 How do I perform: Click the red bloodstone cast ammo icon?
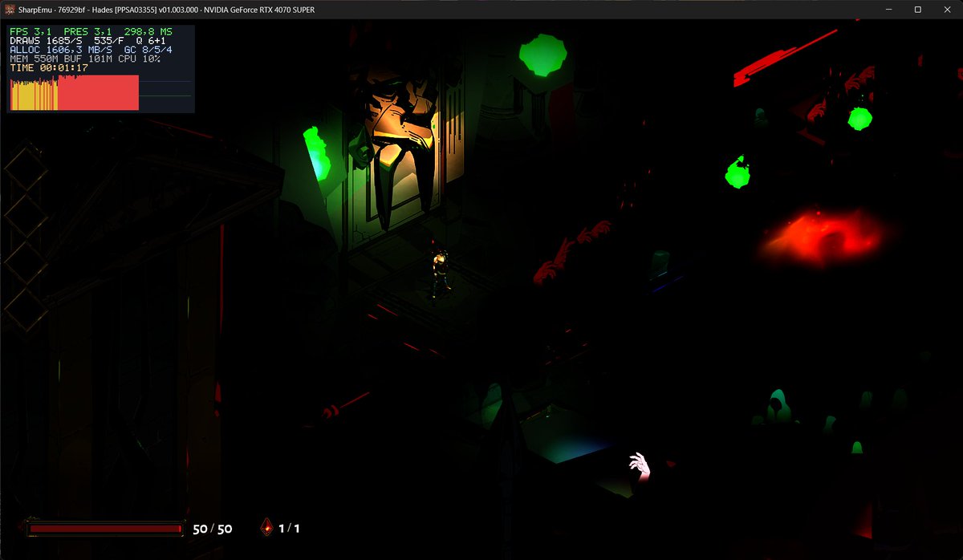(266, 527)
